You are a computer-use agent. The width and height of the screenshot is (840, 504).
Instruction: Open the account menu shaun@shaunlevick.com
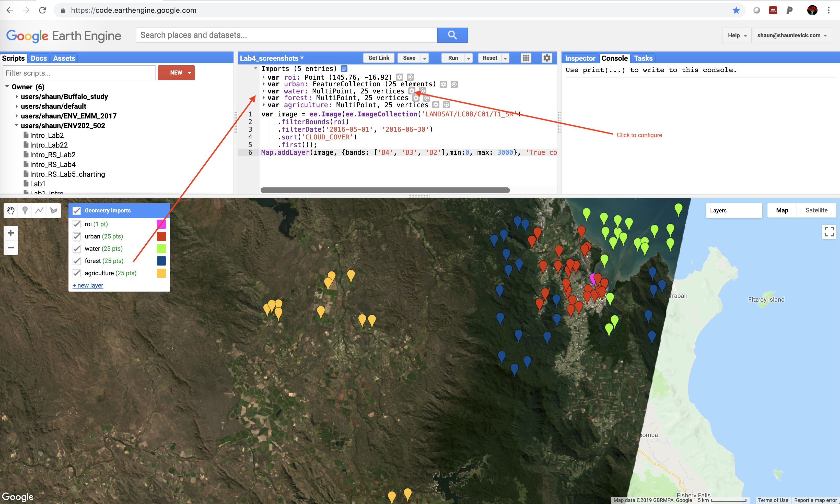pos(792,35)
